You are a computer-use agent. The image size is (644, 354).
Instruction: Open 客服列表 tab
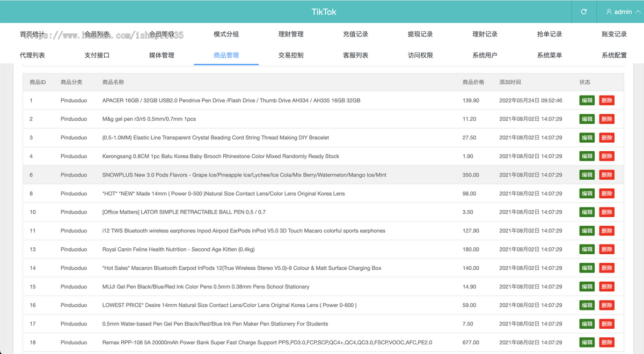click(x=355, y=55)
